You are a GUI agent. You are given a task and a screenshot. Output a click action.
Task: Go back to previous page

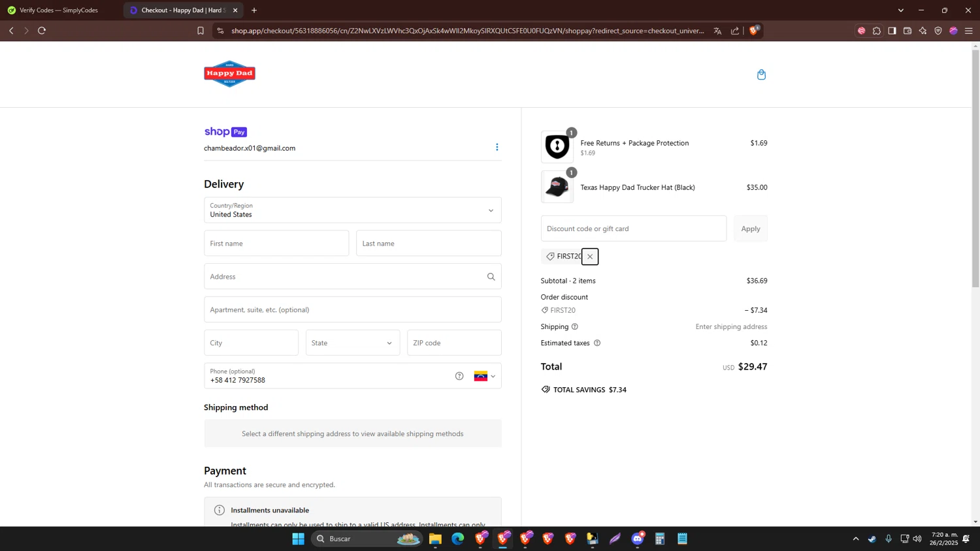11,31
